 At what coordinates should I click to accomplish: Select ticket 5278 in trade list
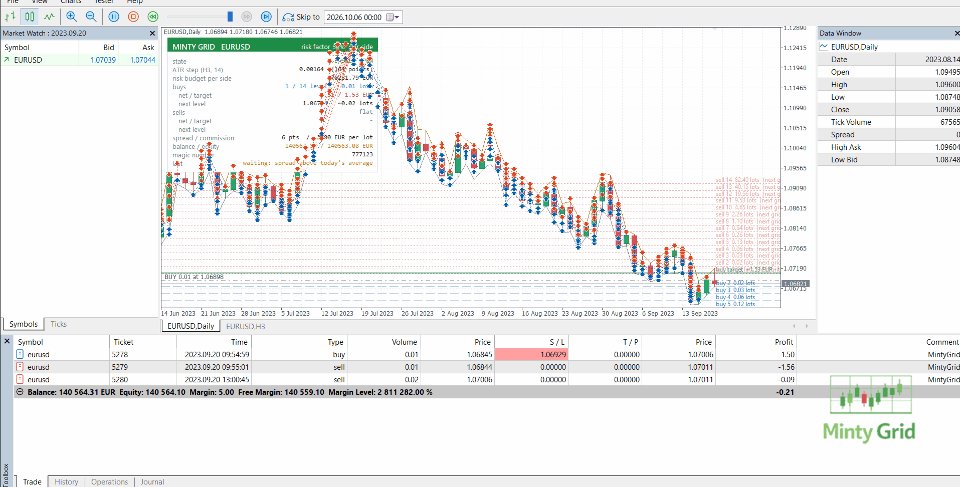[x=487, y=354]
